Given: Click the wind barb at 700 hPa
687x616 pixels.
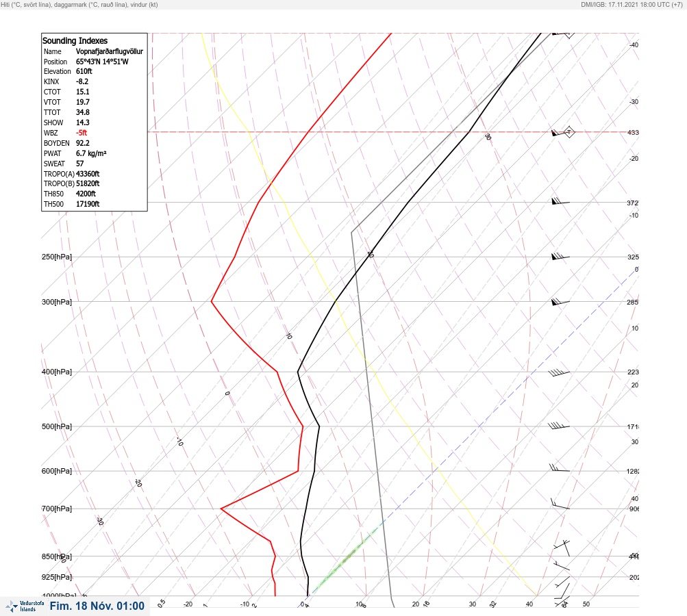Looking at the screenshot, I should point(560,504).
